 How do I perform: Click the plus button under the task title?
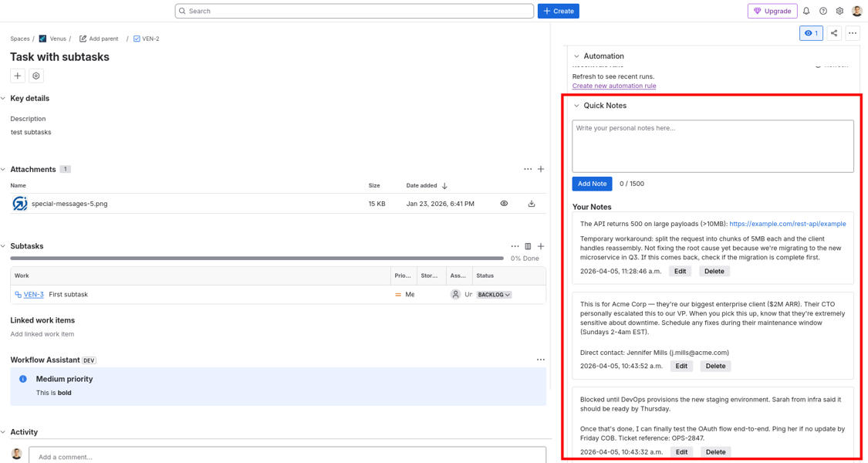pyautogui.click(x=18, y=76)
